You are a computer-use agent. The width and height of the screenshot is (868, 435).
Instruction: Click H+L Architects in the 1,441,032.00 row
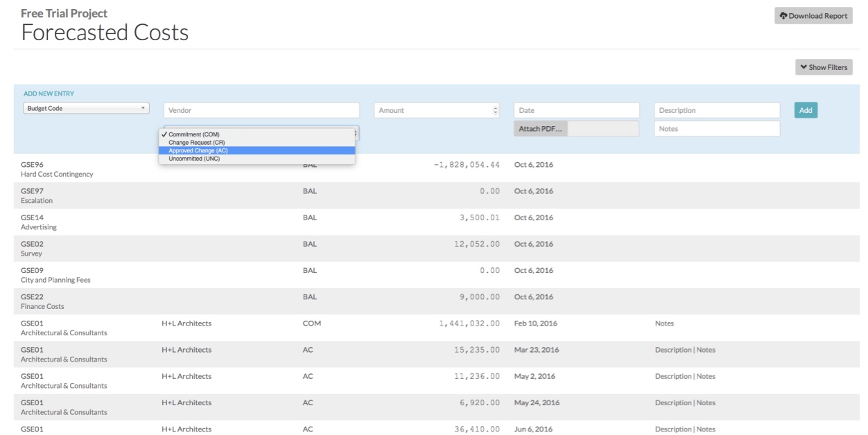click(186, 323)
